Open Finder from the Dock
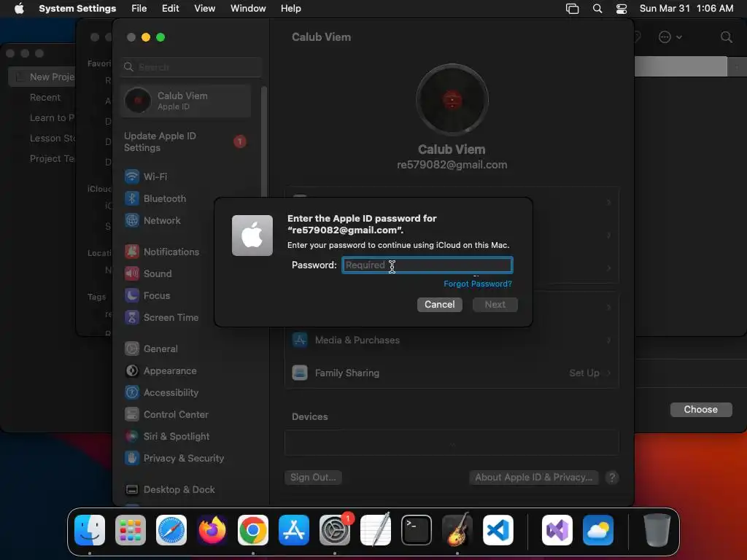 (x=90, y=530)
